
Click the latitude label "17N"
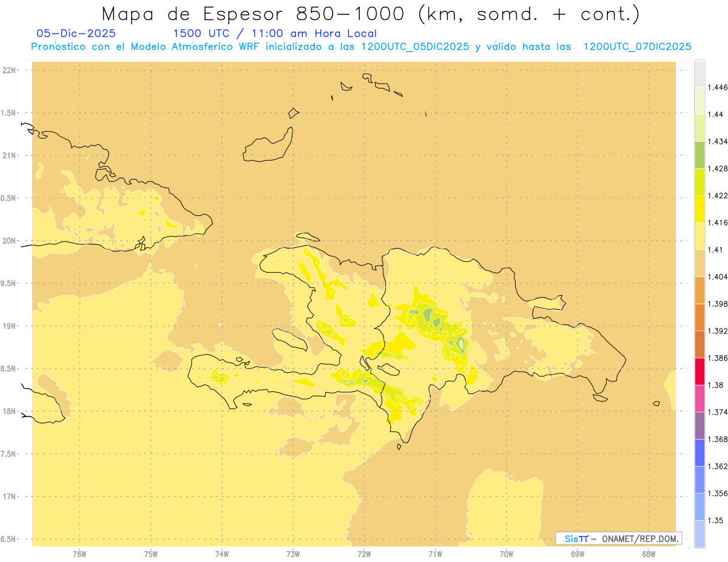coord(9,497)
